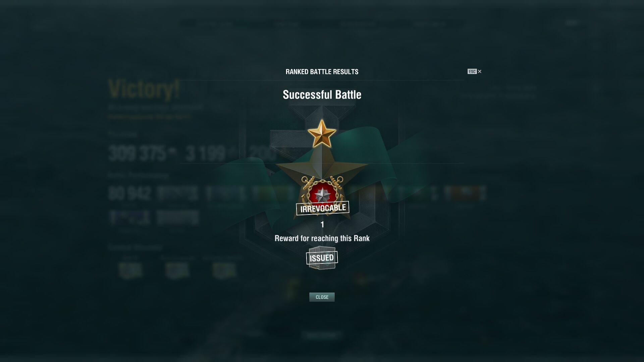Image resolution: width=644 pixels, height=362 pixels.
Task: Select the small gold star icon
Action: tap(322, 133)
